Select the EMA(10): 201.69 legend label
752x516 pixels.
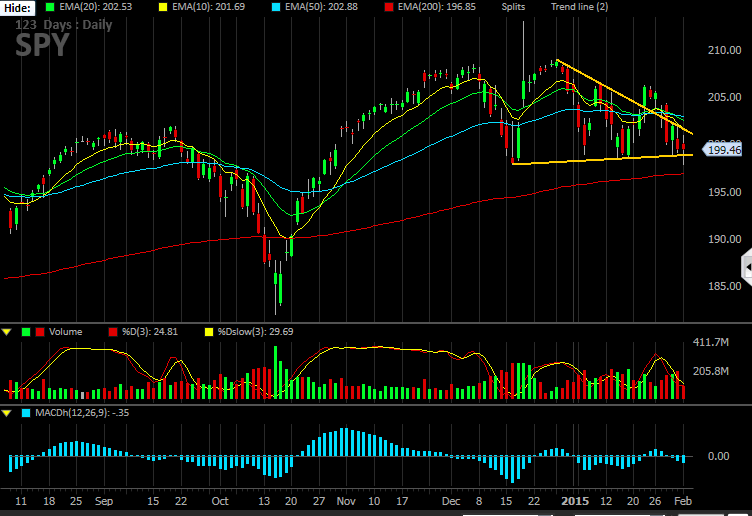coord(209,7)
